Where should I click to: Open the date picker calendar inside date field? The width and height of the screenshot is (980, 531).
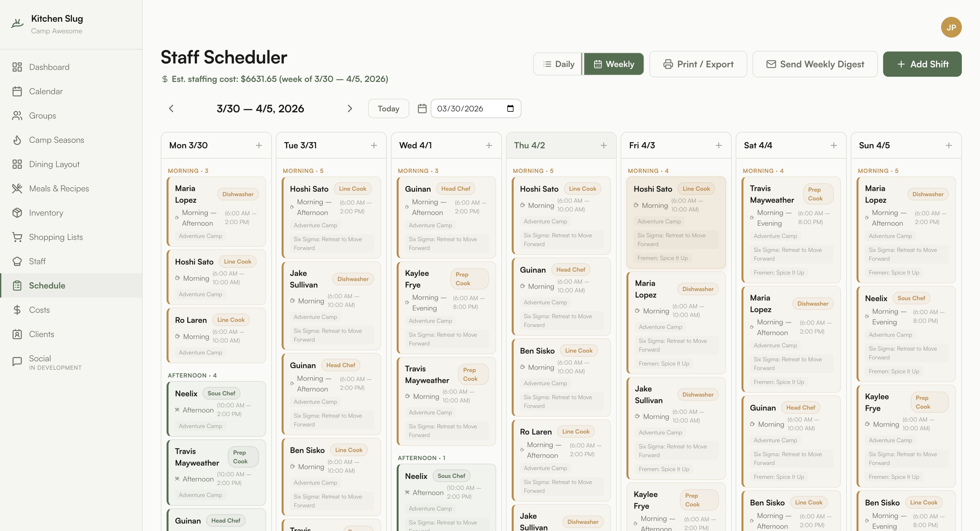[510, 109]
